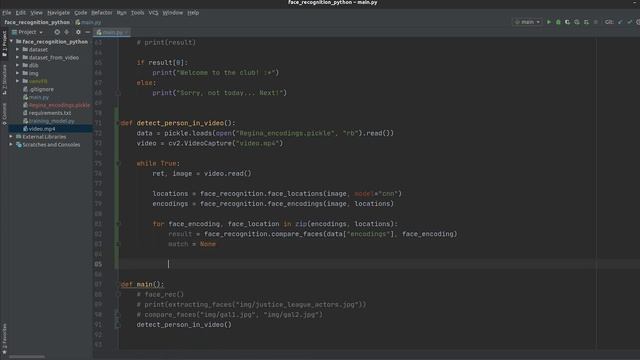Viewport: 640px width, 360px height.
Task: Click the grey stop icon in the run toolbar
Action: point(596,22)
